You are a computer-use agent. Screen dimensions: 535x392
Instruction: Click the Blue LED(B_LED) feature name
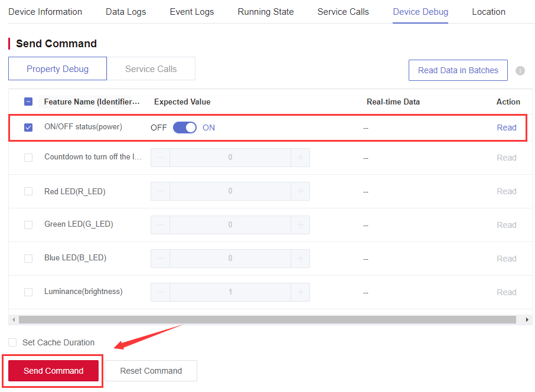pos(76,257)
